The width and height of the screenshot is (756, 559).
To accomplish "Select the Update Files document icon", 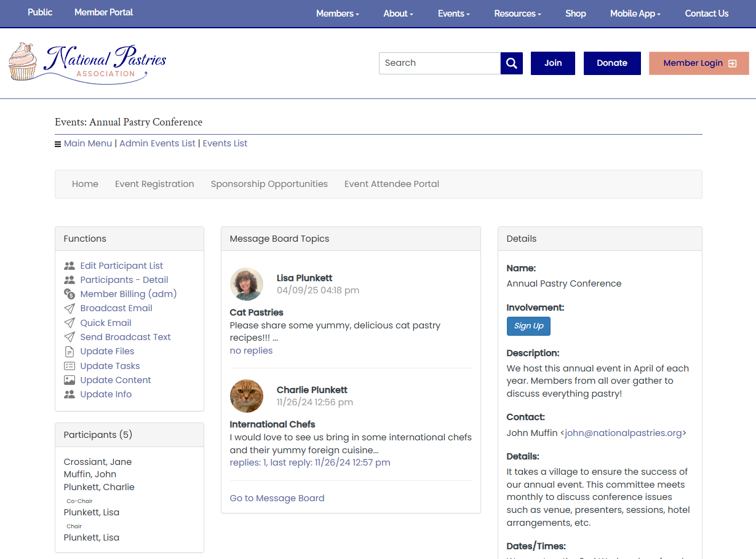I will pyautogui.click(x=69, y=351).
